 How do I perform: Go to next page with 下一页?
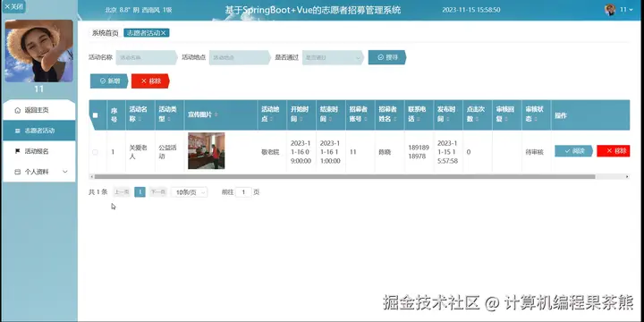point(157,191)
